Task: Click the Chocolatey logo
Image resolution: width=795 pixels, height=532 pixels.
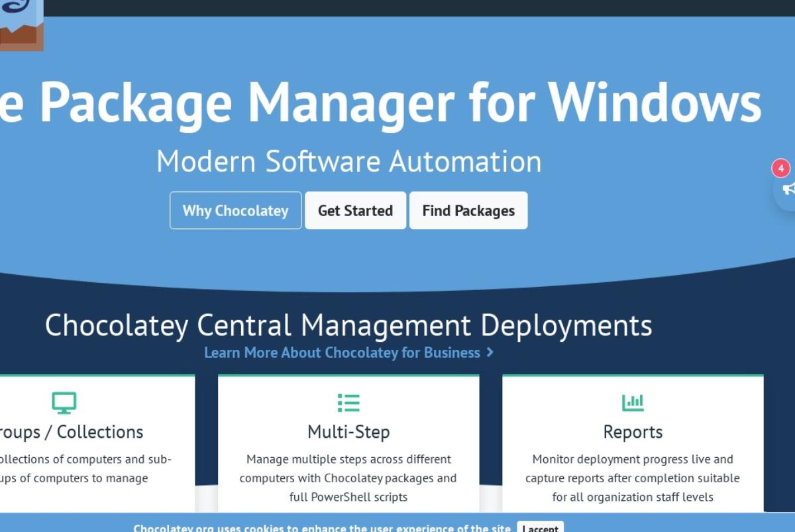Action: 21,25
